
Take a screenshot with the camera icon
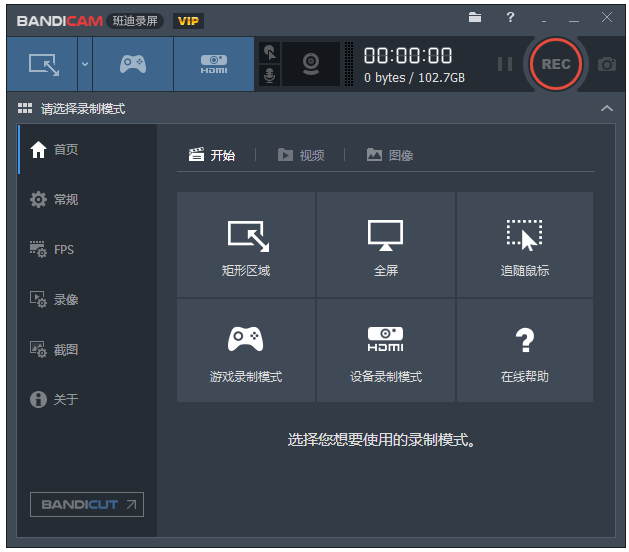click(x=607, y=64)
